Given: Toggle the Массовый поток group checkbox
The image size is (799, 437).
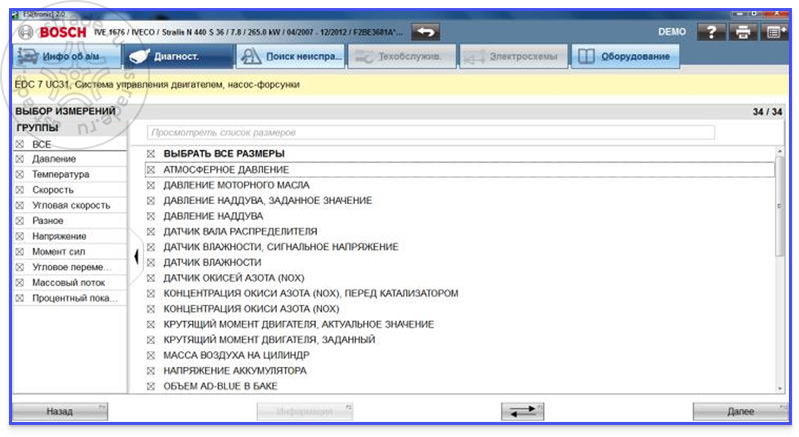Looking at the screenshot, I should (19, 283).
